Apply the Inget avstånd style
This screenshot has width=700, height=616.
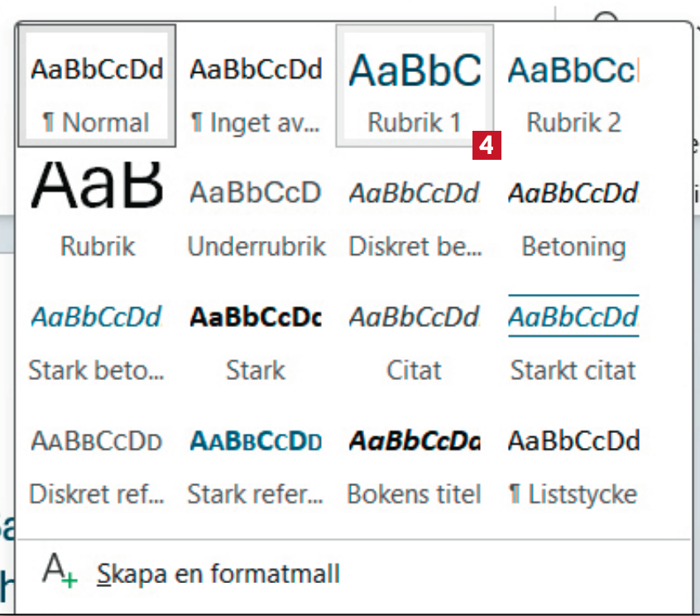pyautogui.click(x=255, y=86)
